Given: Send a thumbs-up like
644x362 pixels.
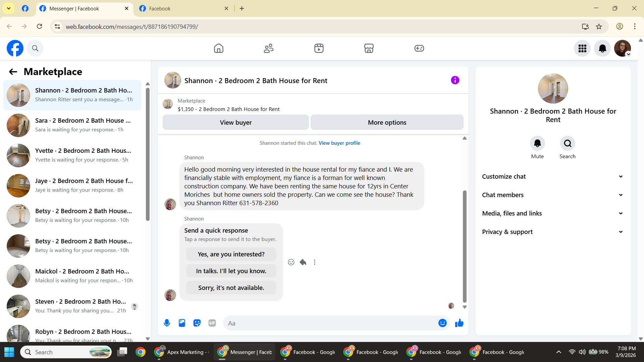Looking at the screenshot, I should [459, 323].
